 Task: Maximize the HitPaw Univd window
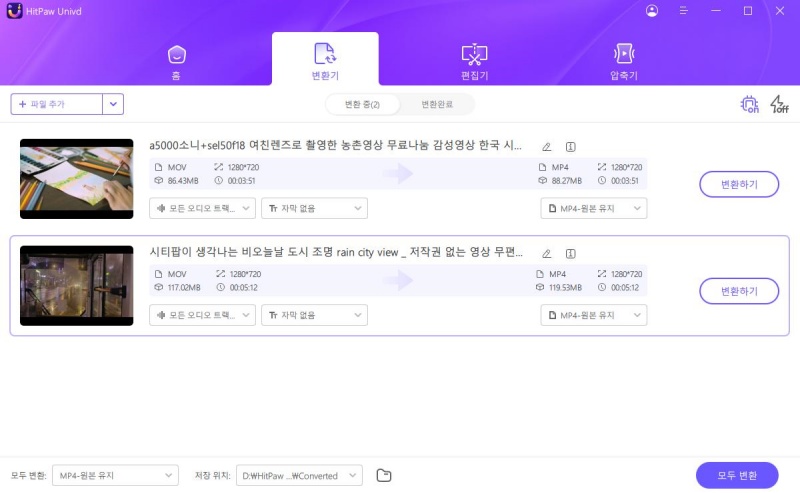748,11
